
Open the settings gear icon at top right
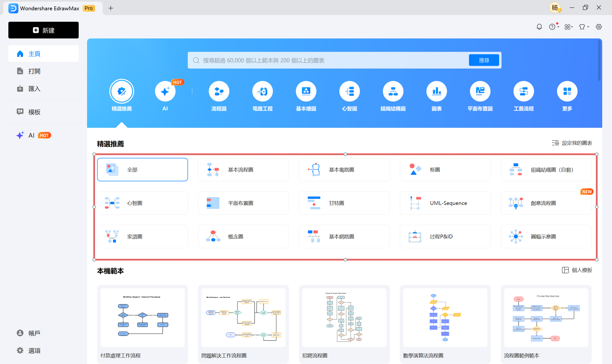(599, 27)
